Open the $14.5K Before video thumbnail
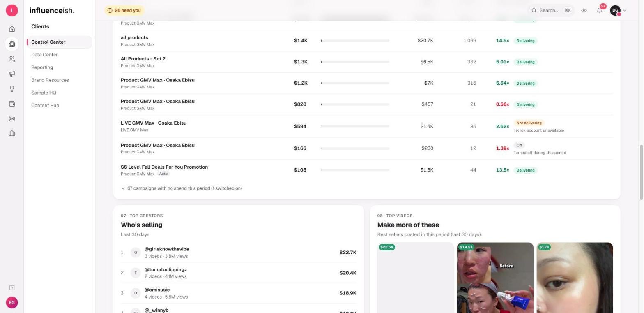This screenshot has width=644, height=313. tap(495, 278)
